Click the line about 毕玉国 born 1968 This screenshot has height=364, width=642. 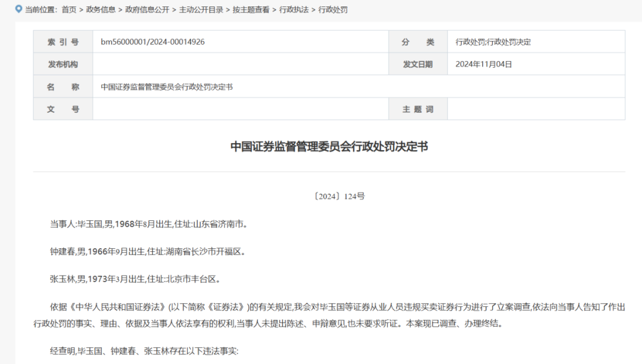coord(149,224)
